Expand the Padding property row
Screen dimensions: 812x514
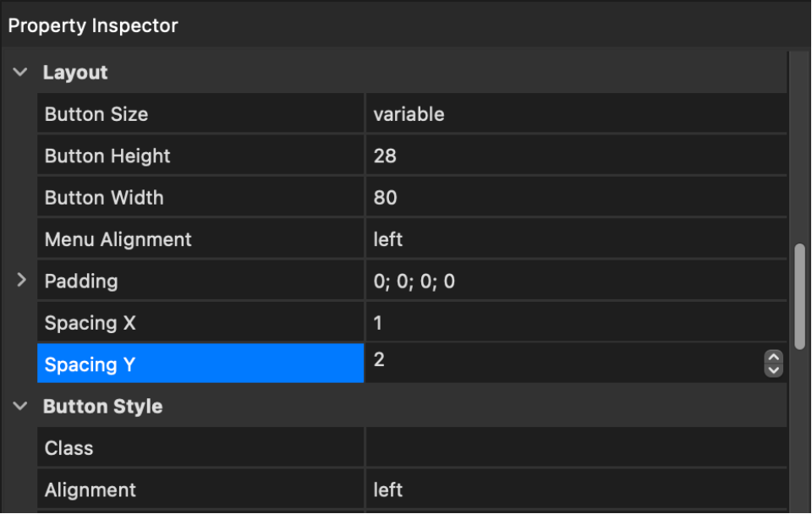[21, 280]
